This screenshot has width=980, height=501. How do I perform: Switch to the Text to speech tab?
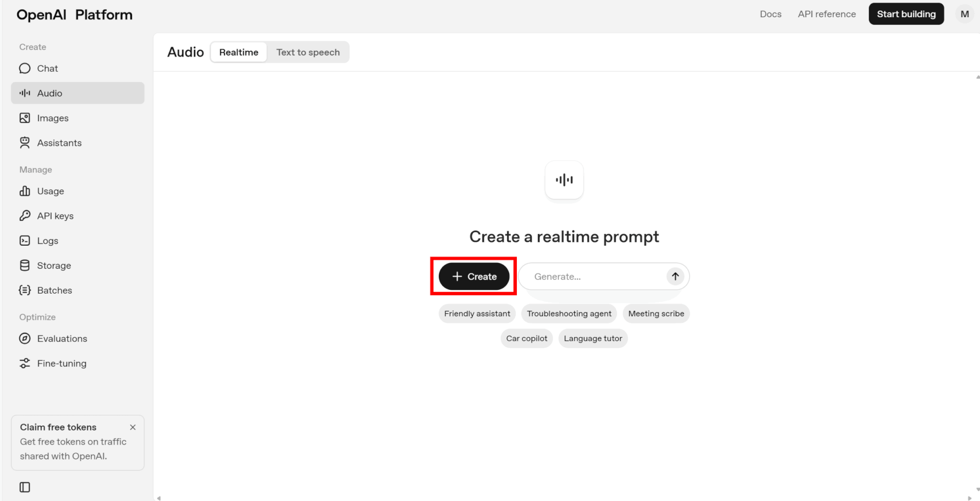coord(308,52)
